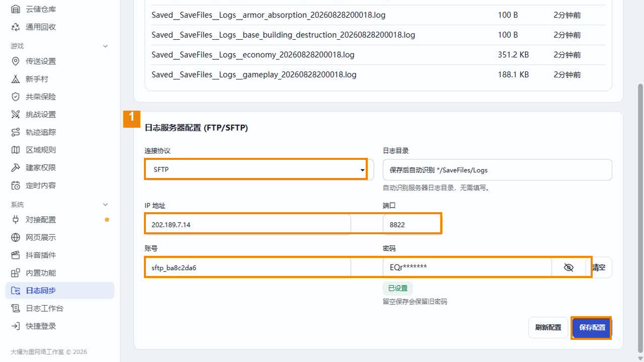Collapse the 游戏 sidebar section
The height and width of the screenshot is (362, 644).
(x=105, y=46)
